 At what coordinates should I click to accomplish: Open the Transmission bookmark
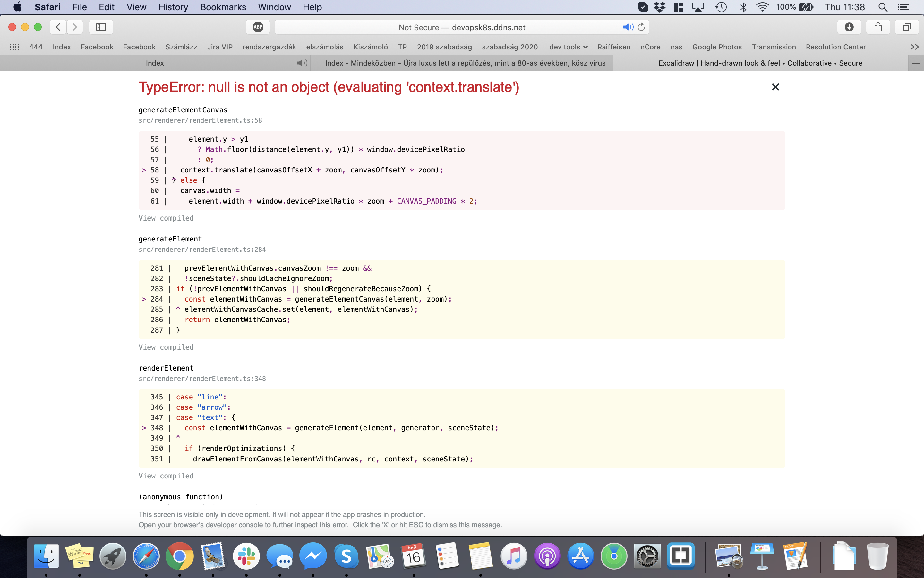pyautogui.click(x=774, y=47)
